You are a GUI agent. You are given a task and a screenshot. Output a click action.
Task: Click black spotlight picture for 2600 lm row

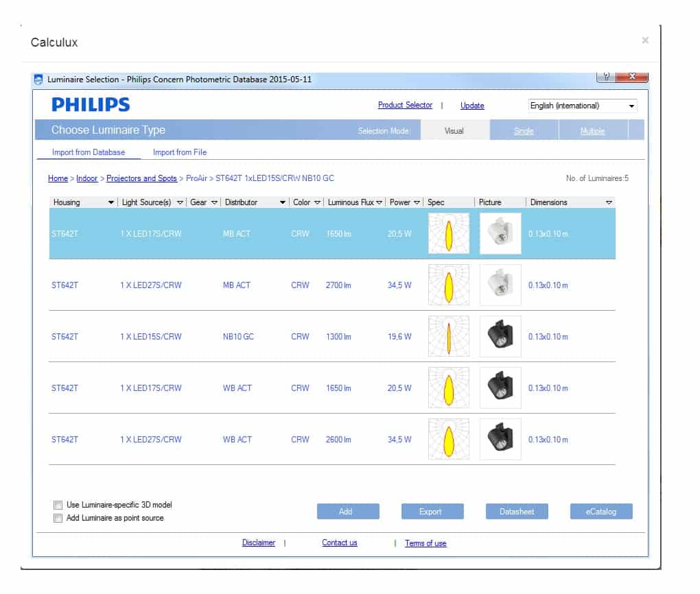pos(500,439)
